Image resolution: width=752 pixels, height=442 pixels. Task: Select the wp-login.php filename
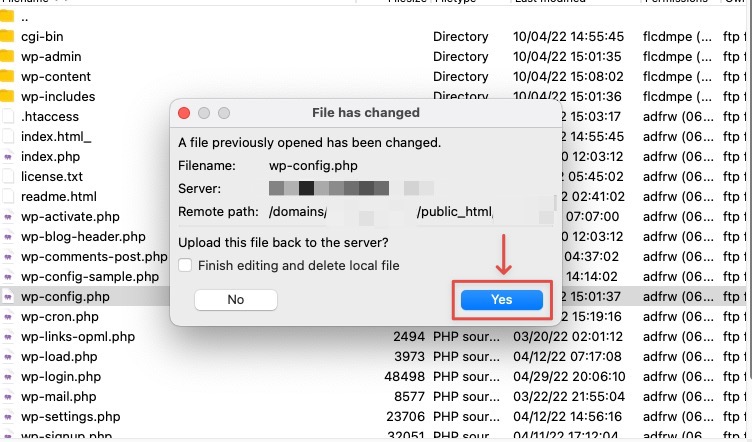point(61,377)
